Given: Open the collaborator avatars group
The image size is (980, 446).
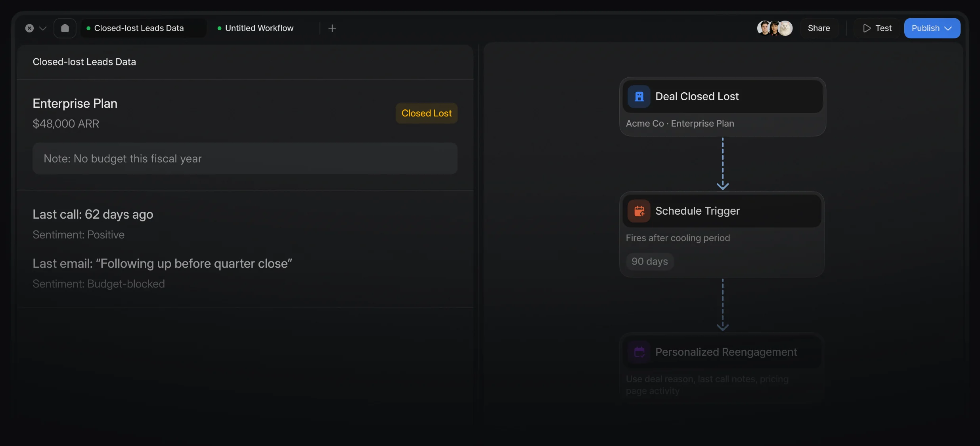Looking at the screenshot, I should (775, 28).
